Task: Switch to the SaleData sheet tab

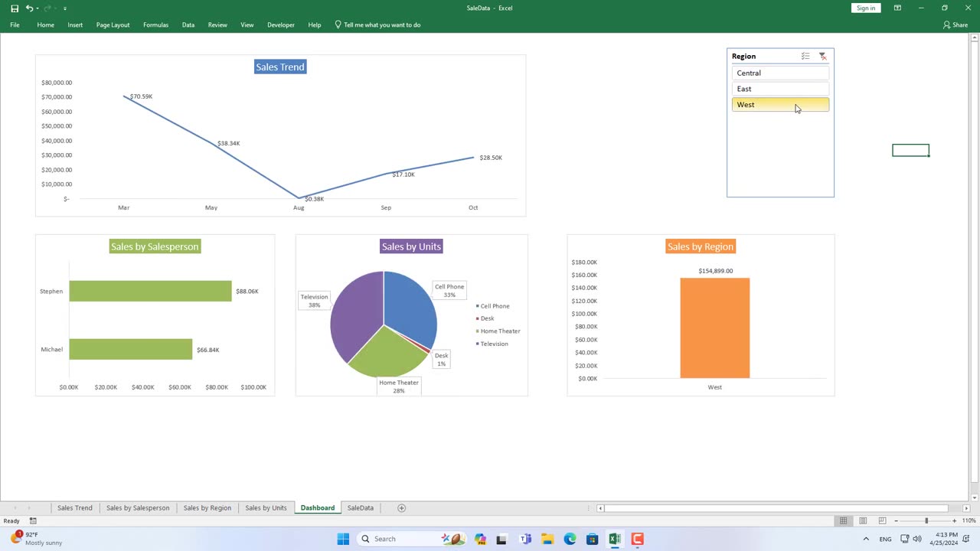Action: pyautogui.click(x=360, y=508)
